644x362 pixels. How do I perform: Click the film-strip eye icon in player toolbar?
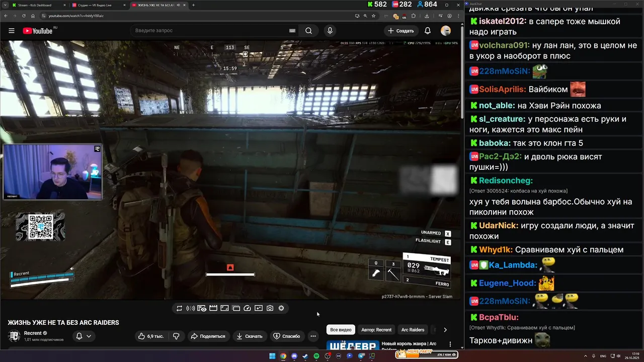point(202,308)
